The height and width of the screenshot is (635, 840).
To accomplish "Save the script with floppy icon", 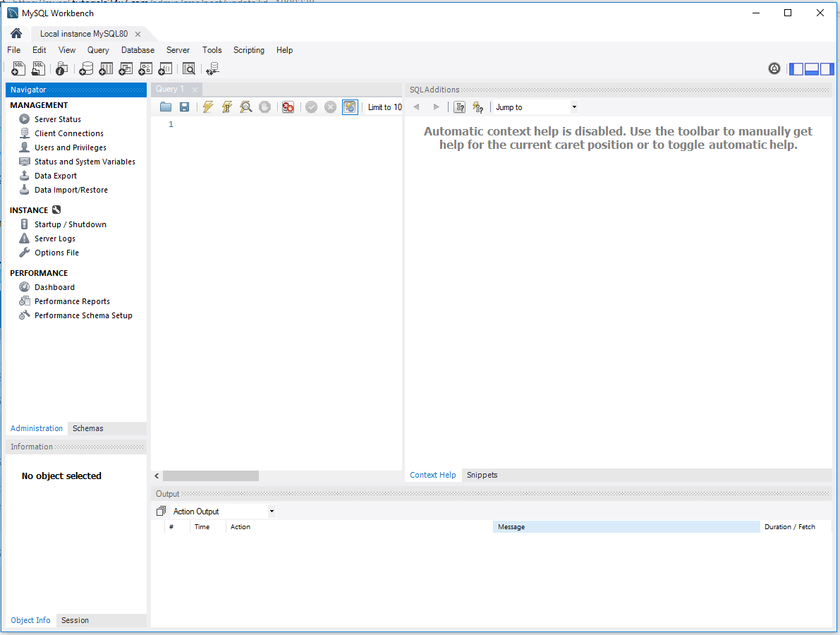I will [x=184, y=107].
